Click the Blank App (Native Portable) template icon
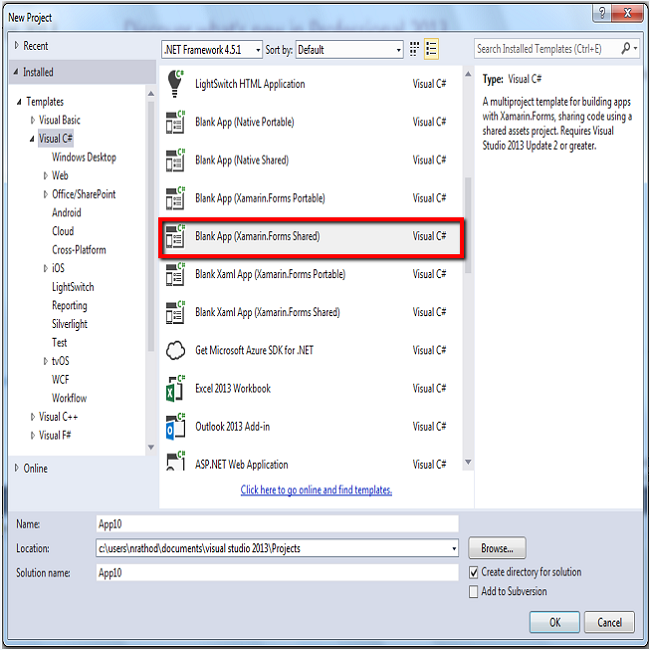 [x=175, y=122]
